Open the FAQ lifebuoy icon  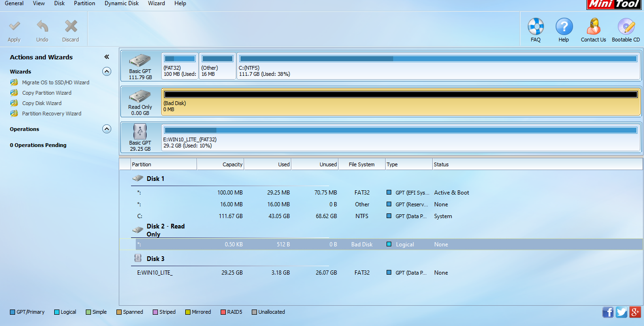[536, 27]
